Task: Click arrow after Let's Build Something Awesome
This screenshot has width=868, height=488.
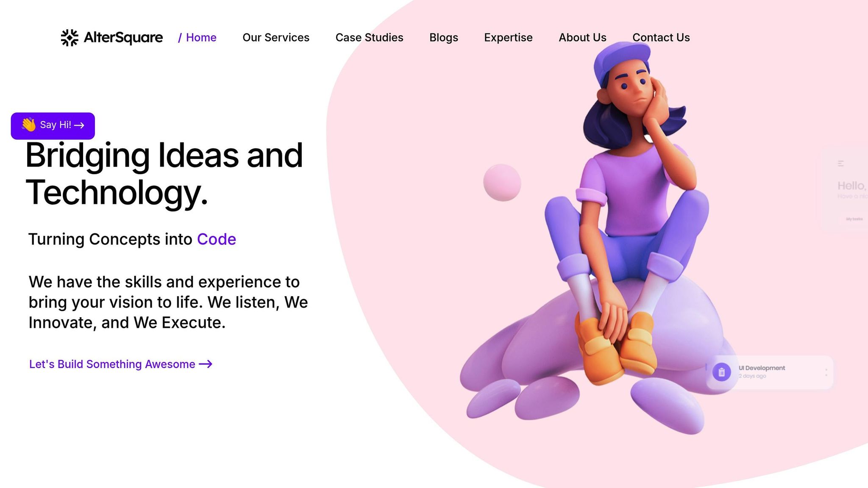Action: (x=206, y=364)
